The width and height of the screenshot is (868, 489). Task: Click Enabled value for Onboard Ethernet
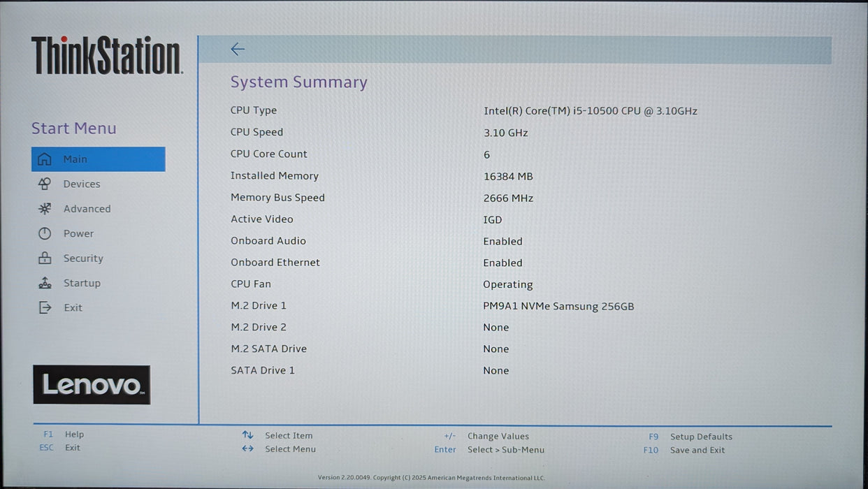pyautogui.click(x=503, y=263)
